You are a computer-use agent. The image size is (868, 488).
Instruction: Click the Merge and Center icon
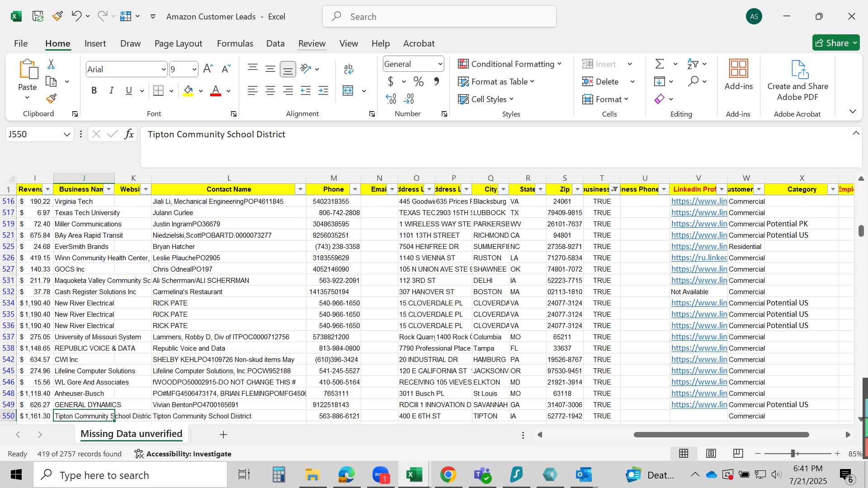(x=348, y=91)
